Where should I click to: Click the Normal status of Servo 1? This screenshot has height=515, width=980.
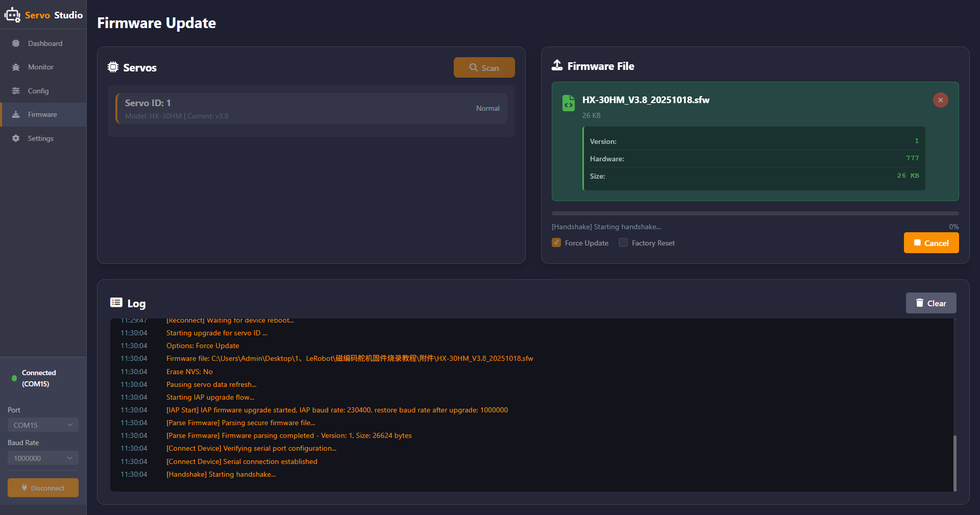point(487,108)
